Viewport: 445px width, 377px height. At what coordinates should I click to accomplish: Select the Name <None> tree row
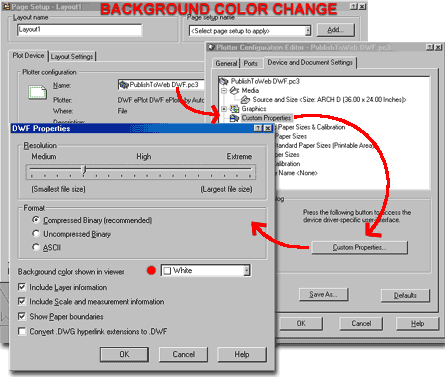point(298,173)
